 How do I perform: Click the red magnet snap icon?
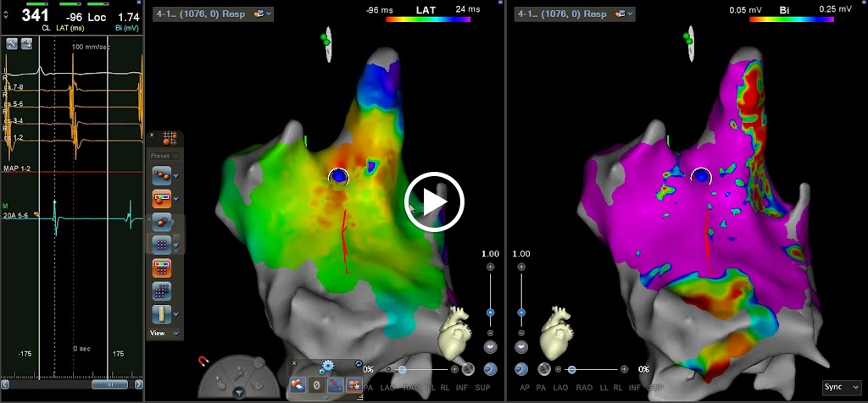point(203,361)
